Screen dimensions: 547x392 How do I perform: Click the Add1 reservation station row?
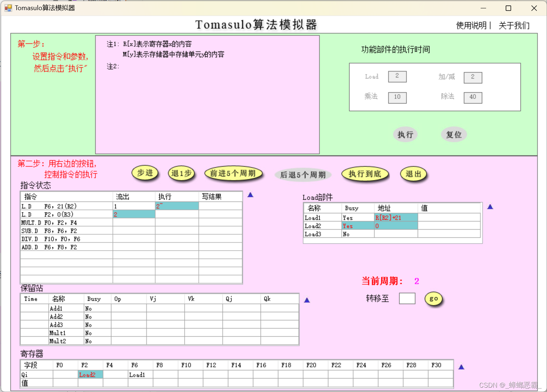pyautogui.click(x=159, y=308)
